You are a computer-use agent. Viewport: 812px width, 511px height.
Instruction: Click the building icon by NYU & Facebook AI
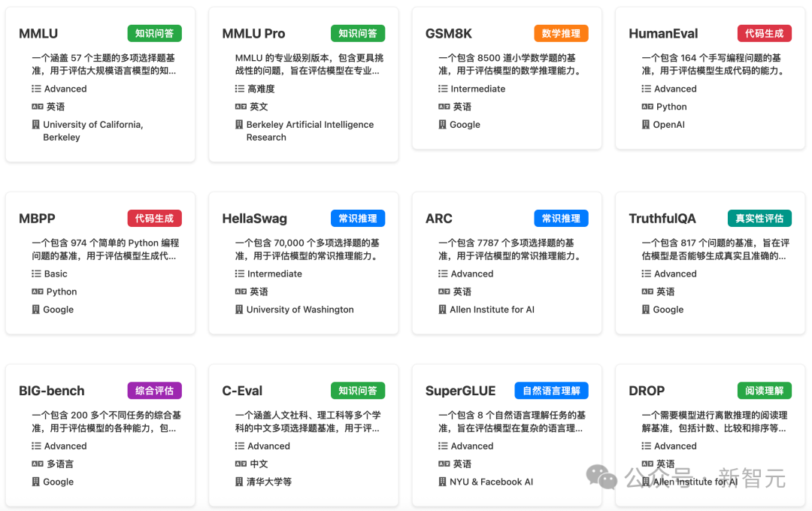point(442,482)
